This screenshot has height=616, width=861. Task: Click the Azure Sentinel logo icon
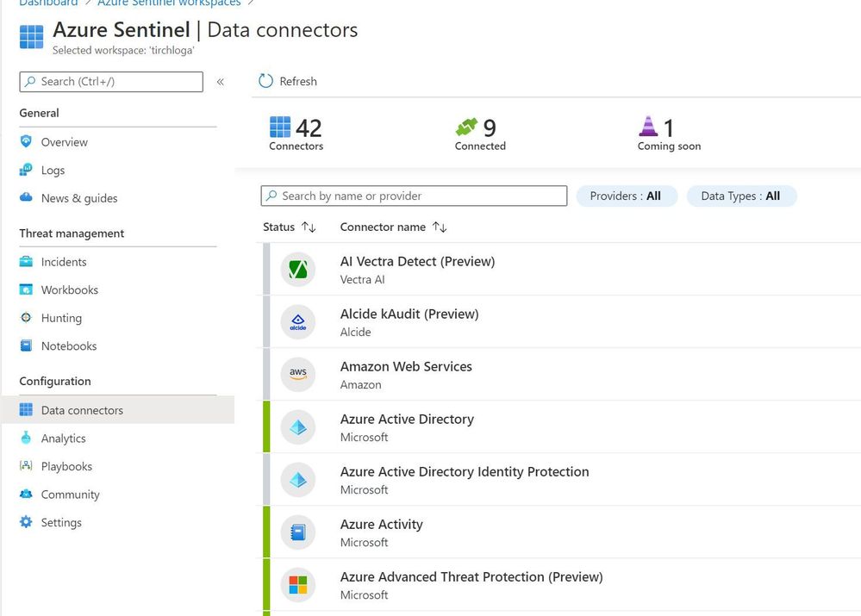tap(32, 38)
